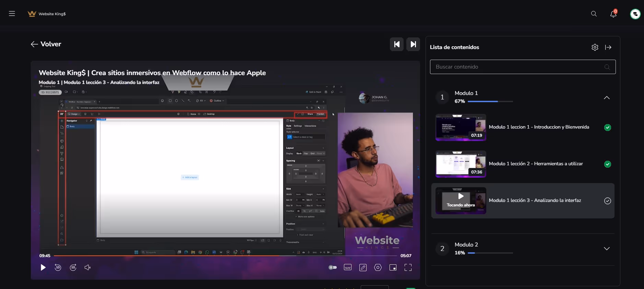Screen dimensions: 644x289
Task: Click the 16% progress label
Action: pyautogui.click(x=460, y=253)
